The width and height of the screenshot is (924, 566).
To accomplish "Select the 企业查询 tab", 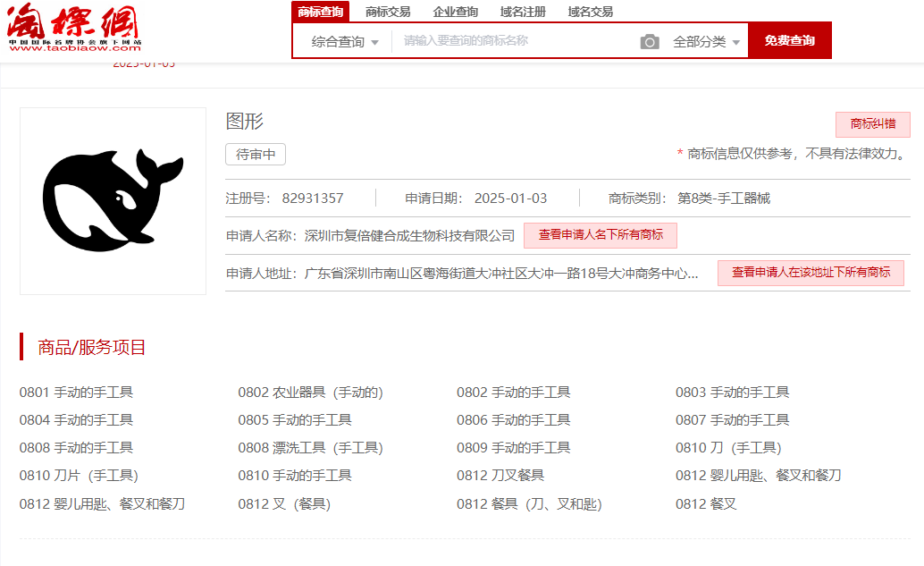I will (456, 12).
